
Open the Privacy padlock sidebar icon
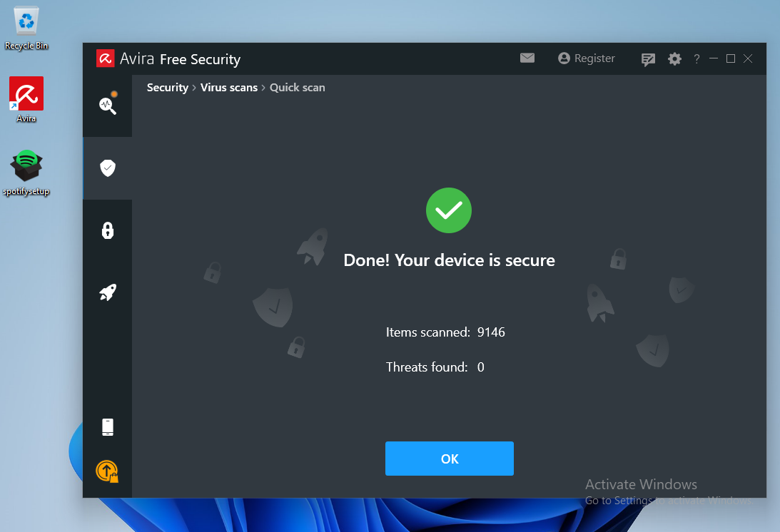(108, 230)
